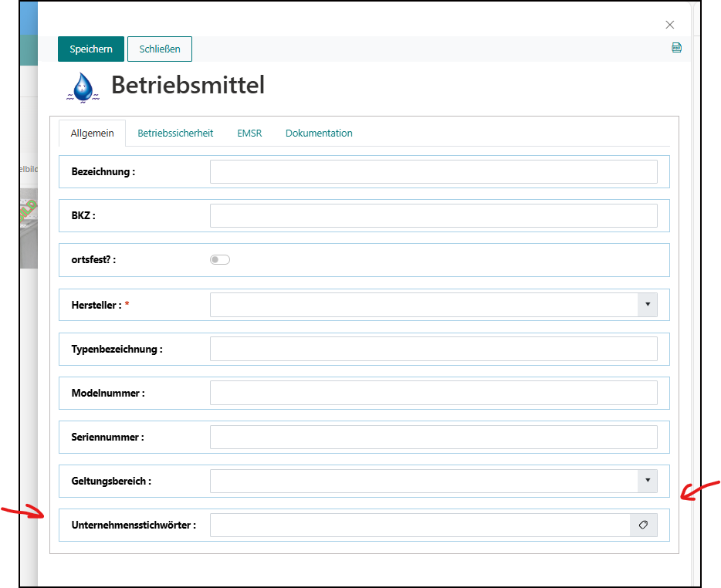
Task: Select the Allgemein tab
Action: [x=92, y=133]
